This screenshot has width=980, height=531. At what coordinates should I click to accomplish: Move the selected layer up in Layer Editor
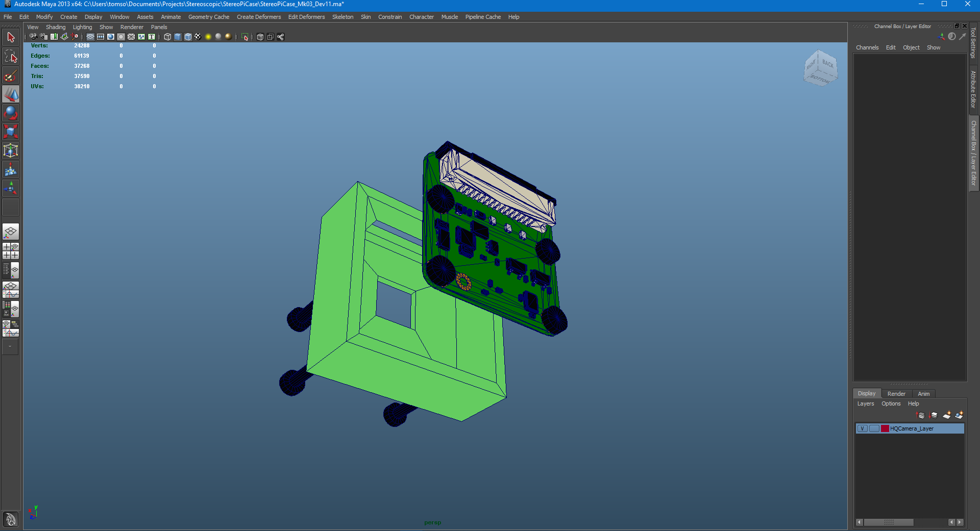point(920,415)
